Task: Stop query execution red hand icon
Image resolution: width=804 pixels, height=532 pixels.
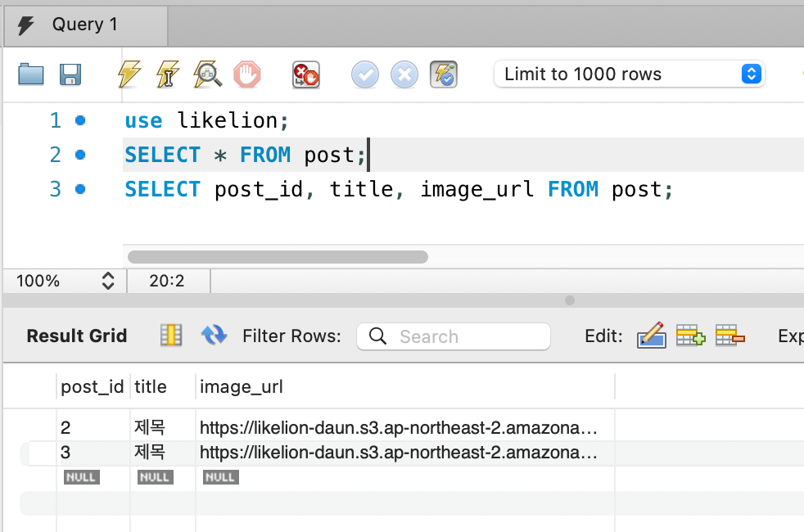Action: pos(246,74)
